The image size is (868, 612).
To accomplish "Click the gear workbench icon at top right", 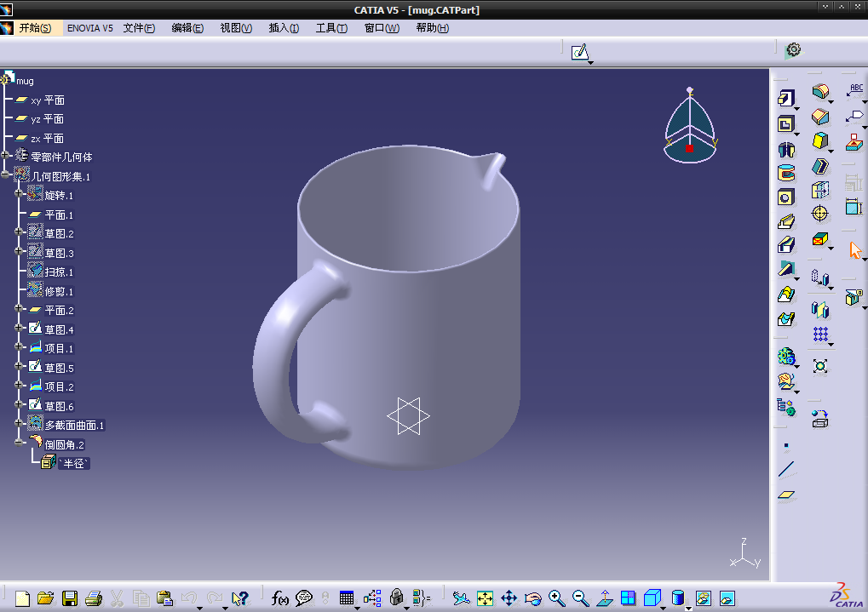I will [x=793, y=50].
